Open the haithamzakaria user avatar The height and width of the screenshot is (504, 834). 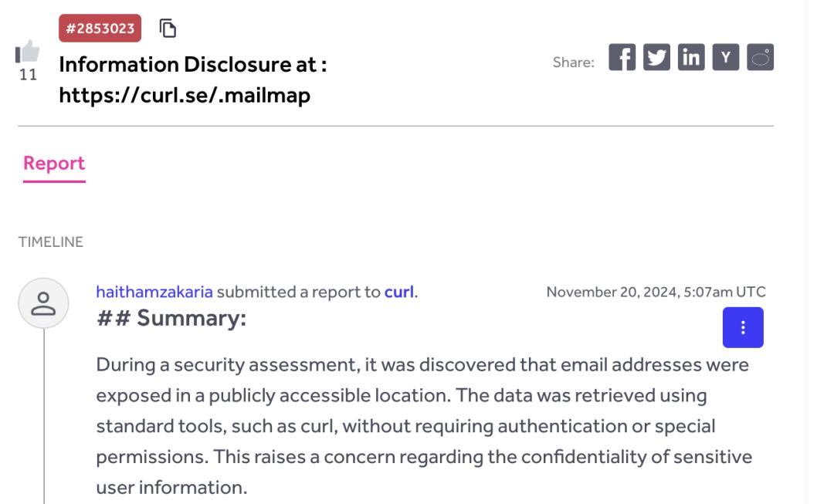tap(43, 303)
